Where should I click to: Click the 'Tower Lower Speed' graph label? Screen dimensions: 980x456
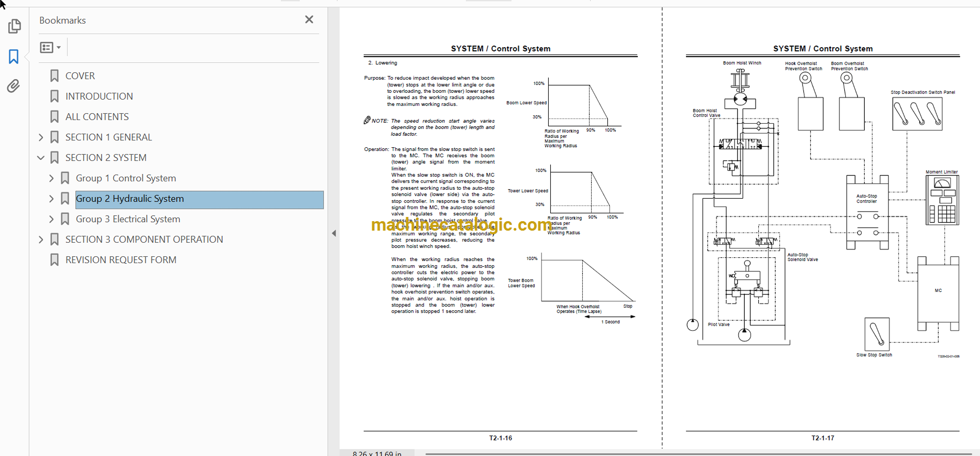coord(528,191)
